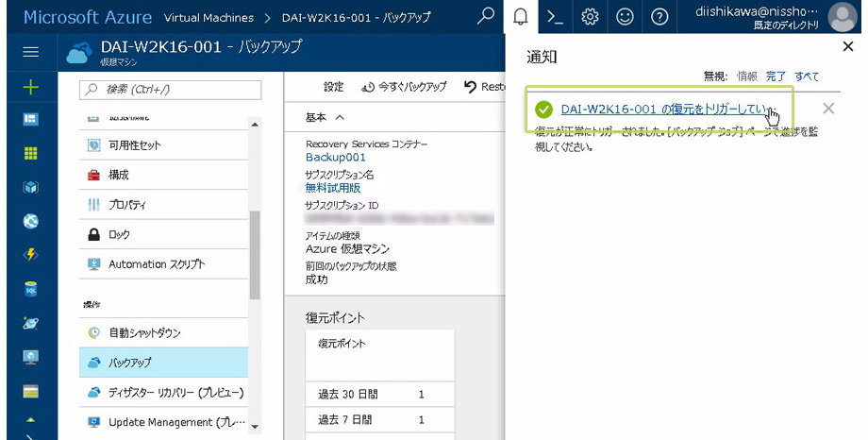Click the feedback smiley icon
This screenshot has height=440, width=868.
(x=625, y=17)
